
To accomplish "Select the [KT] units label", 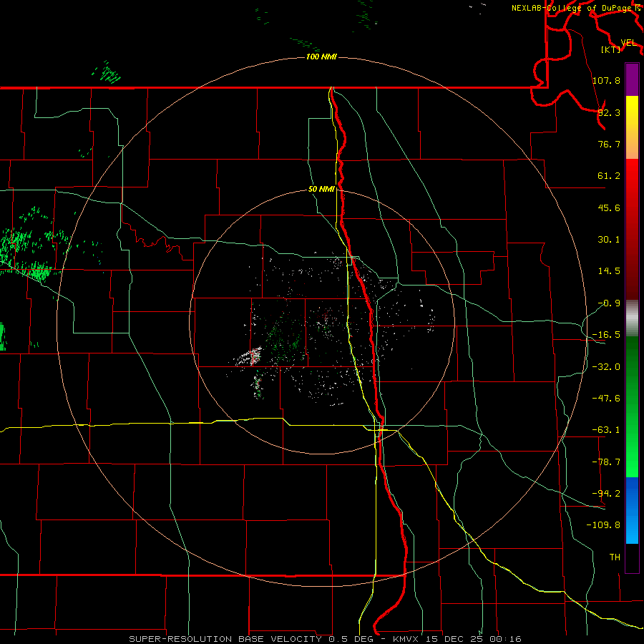I will tap(611, 49).
